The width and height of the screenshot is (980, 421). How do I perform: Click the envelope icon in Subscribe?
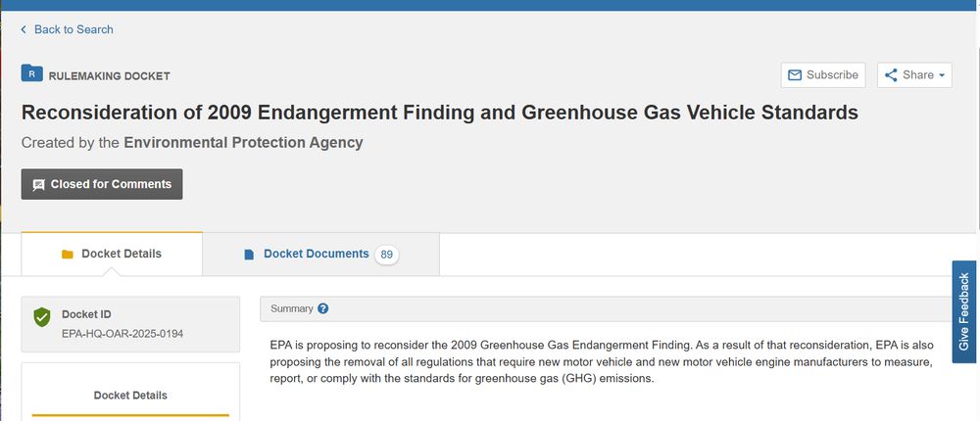click(x=795, y=75)
